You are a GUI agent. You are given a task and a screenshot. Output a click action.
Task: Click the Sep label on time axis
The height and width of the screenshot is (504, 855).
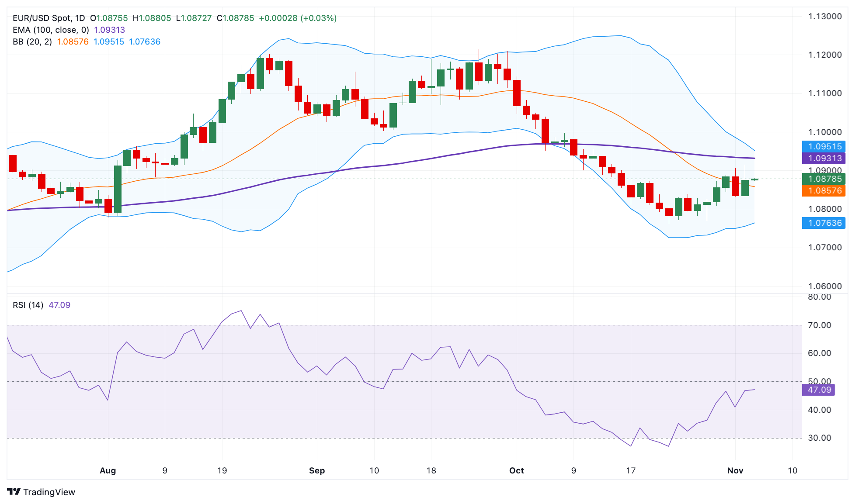(x=316, y=471)
